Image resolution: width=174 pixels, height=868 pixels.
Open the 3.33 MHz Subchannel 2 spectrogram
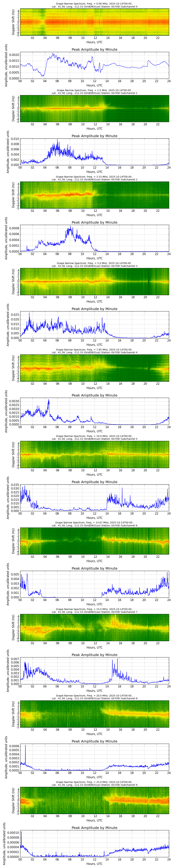[x=94, y=195]
